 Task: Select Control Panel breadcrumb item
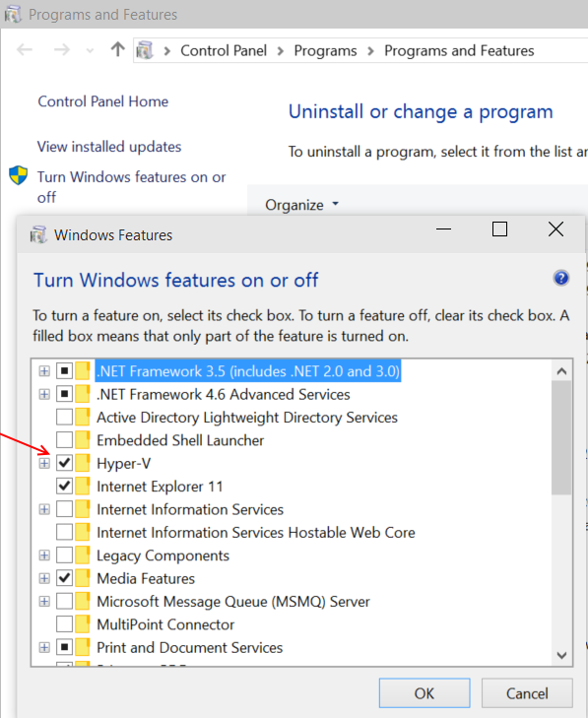tap(224, 50)
